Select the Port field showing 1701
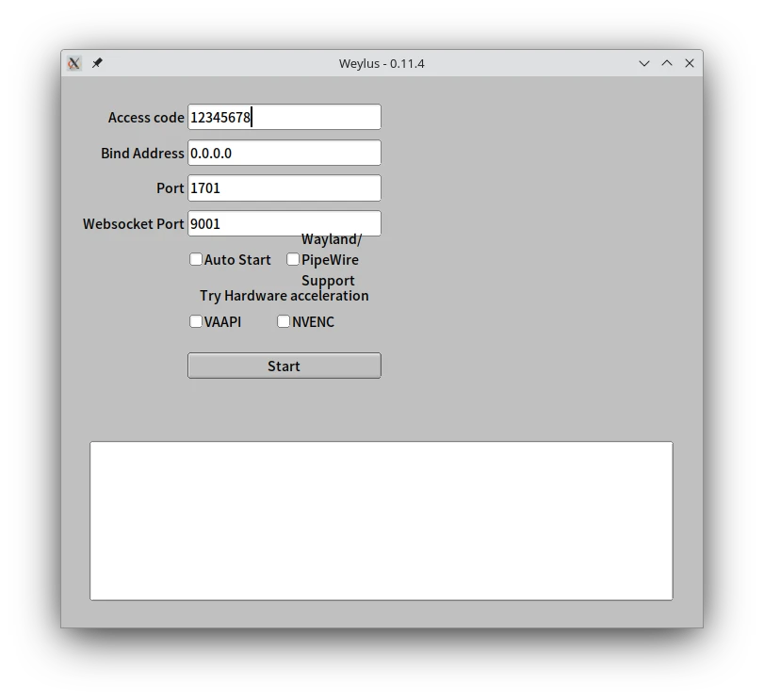The height and width of the screenshot is (700, 764). coord(284,187)
